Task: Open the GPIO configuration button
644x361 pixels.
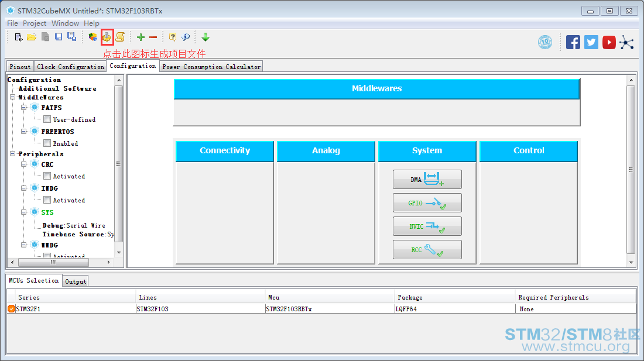Action: tap(427, 202)
